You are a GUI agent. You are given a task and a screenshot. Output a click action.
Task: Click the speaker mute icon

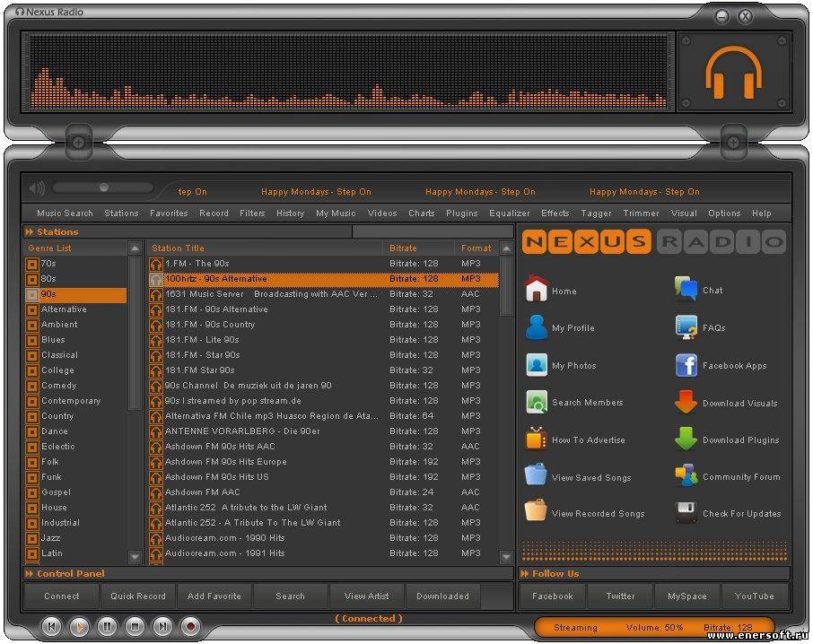(37, 188)
